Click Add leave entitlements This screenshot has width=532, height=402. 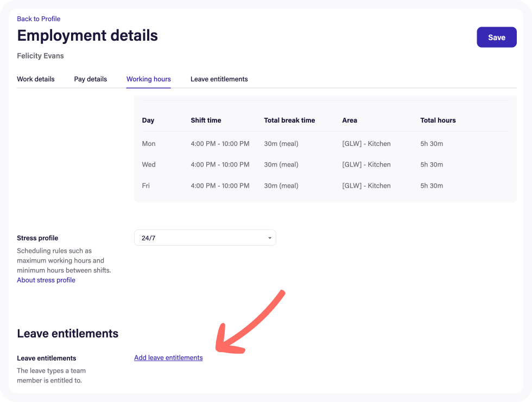coord(168,358)
